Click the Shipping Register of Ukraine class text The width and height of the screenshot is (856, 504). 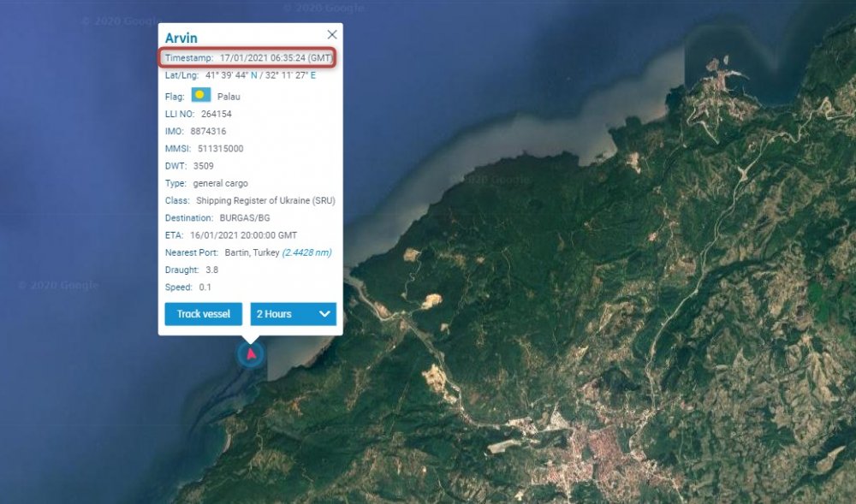(x=265, y=200)
